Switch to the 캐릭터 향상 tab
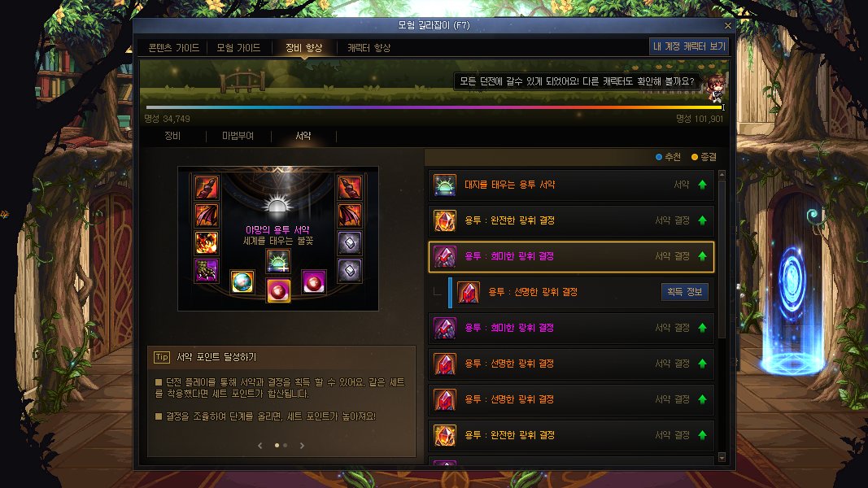Image resolution: width=868 pixels, height=488 pixels. point(369,48)
